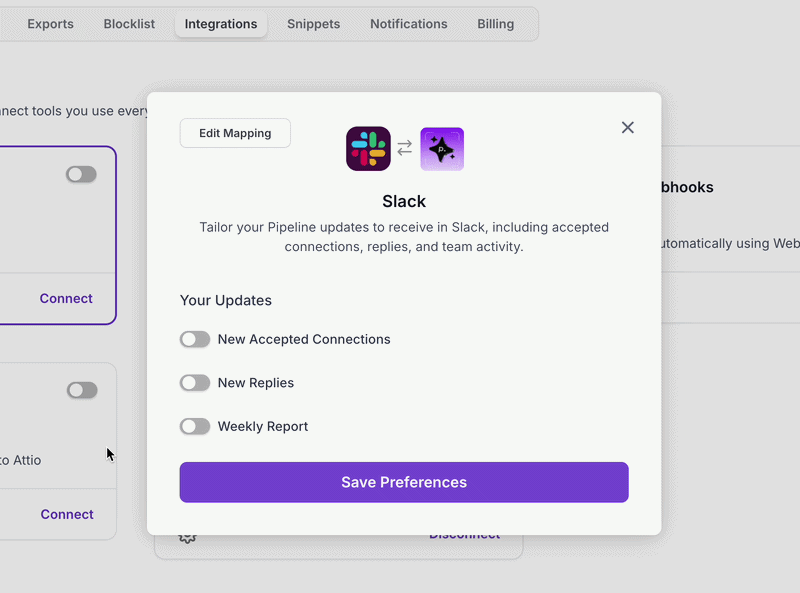Click the Webhooks card heading behind the dialog
The height and width of the screenshot is (593, 800).
687,187
